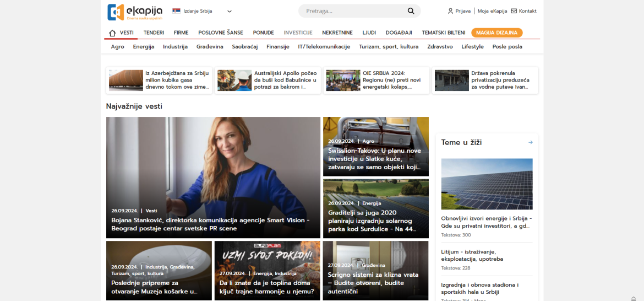Open the Australijski Apollo article headline
The height and width of the screenshot is (301, 644).
click(286, 80)
